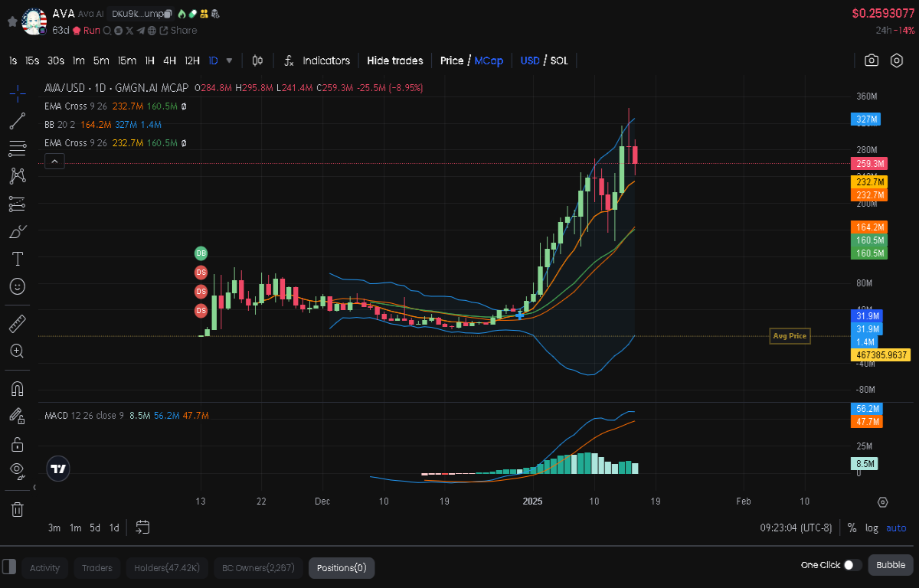This screenshot has height=588, width=919.
Task: Open the timezone menu 09:23:04 (UTC-8)
Action: click(796, 528)
